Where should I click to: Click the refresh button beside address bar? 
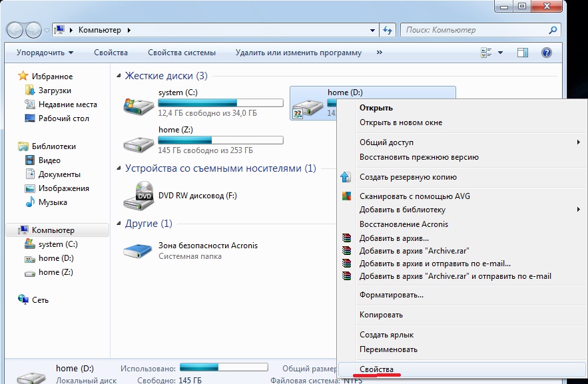coord(388,30)
